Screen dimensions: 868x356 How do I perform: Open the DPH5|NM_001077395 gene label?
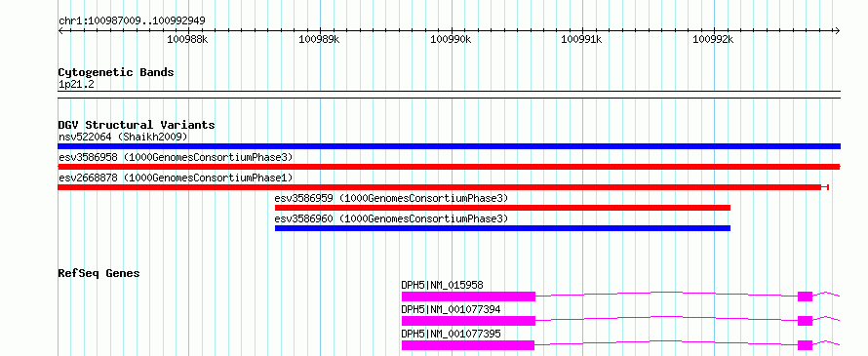pyautogui.click(x=451, y=334)
